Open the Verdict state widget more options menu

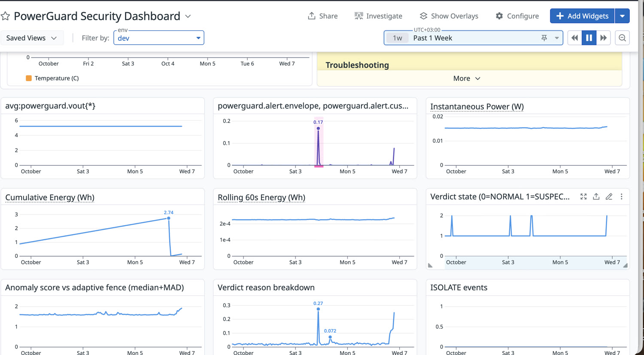(x=621, y=196)
